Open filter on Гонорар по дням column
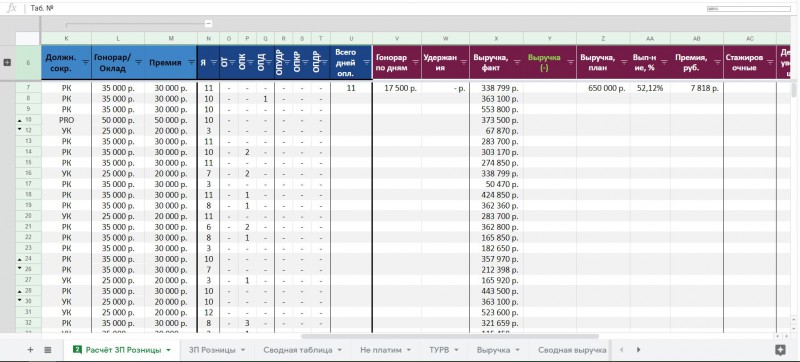This screenshot has width=800, height=362. click(415, 62)
